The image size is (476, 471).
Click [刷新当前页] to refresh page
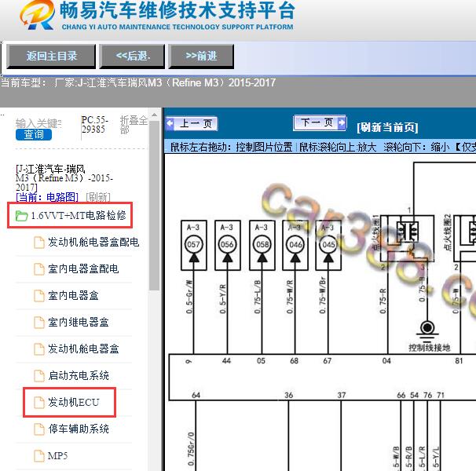(387, 127)
